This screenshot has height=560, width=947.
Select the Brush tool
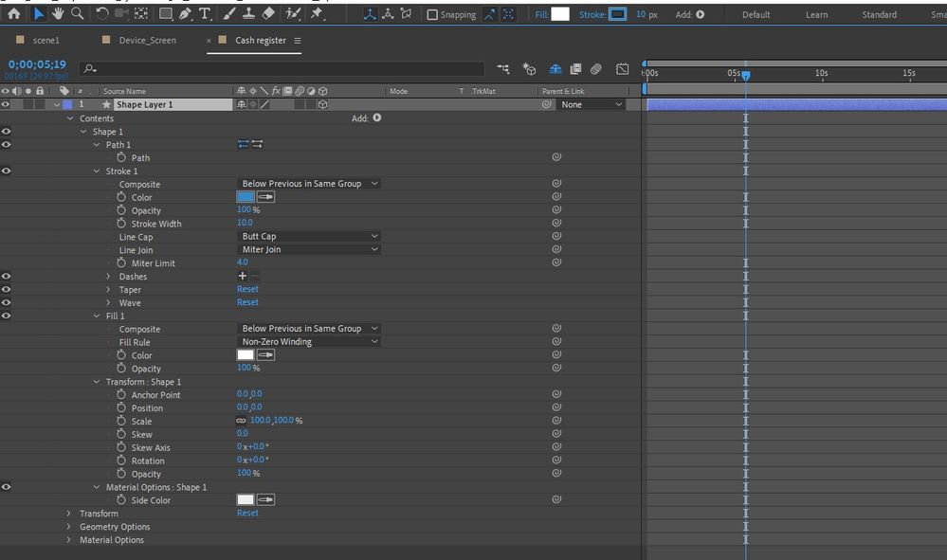[229, 13]
